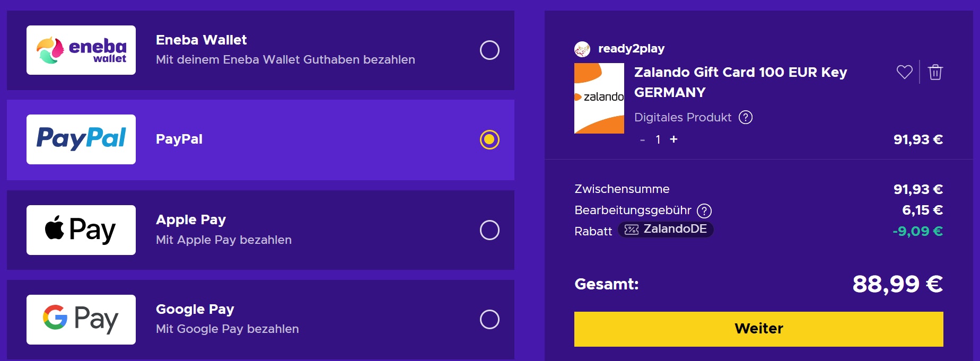Select Eneba Wallet as payment method

click(x=489, y=50)
